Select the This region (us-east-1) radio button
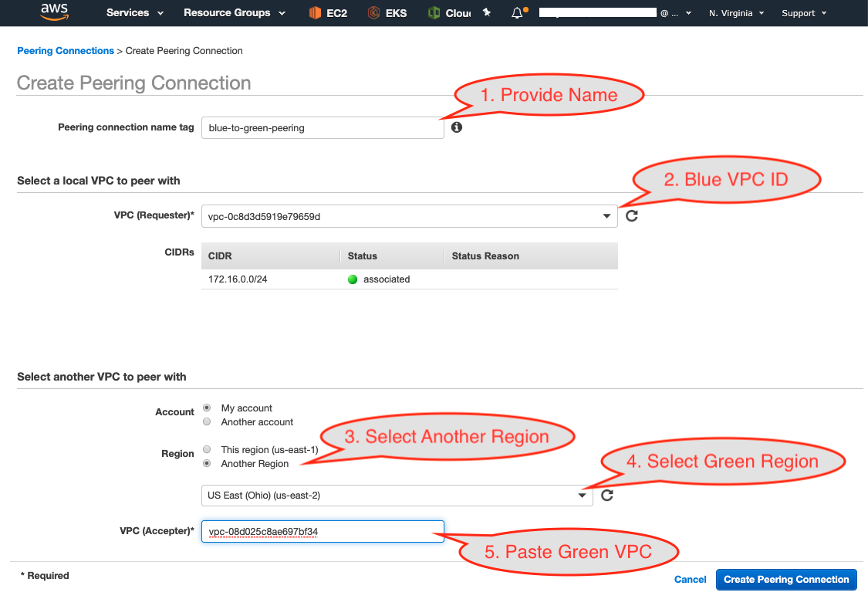Image resolution: width=868 pixels, height=599 pixels. 206,448
